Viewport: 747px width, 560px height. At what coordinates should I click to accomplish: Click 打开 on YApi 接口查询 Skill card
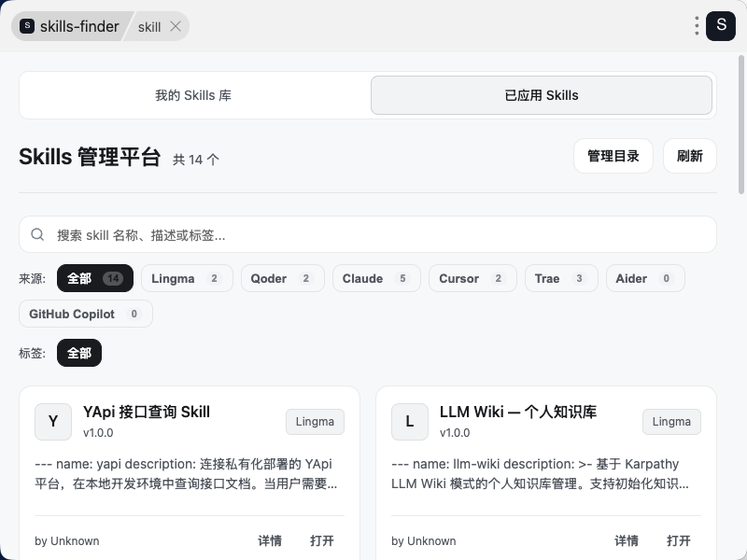321,540
